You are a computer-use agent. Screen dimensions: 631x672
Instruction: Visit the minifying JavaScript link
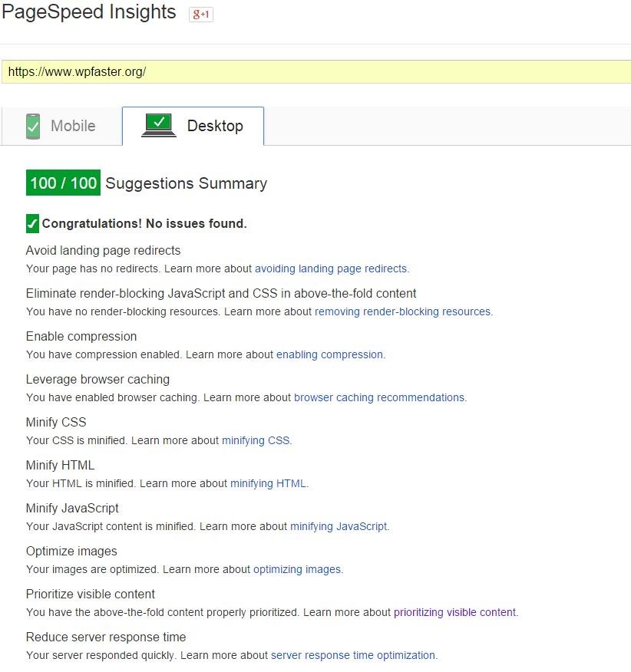click(339, 526)
